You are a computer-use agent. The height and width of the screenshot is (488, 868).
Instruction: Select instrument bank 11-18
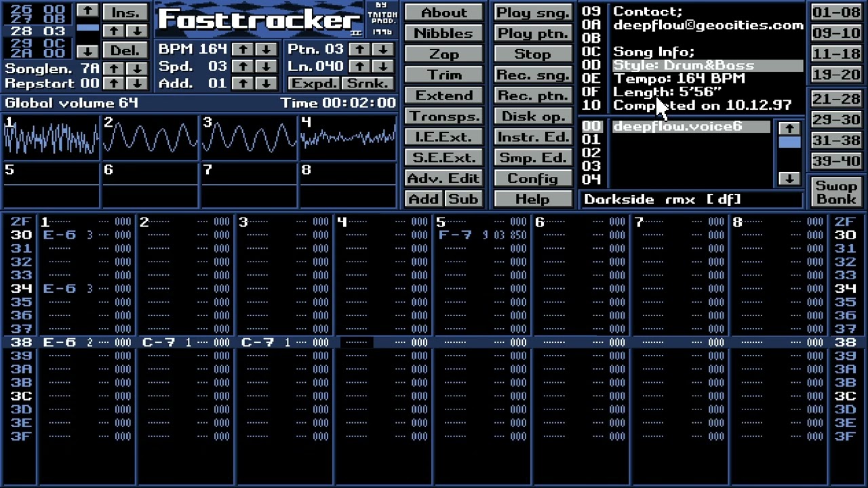[835, 54]
